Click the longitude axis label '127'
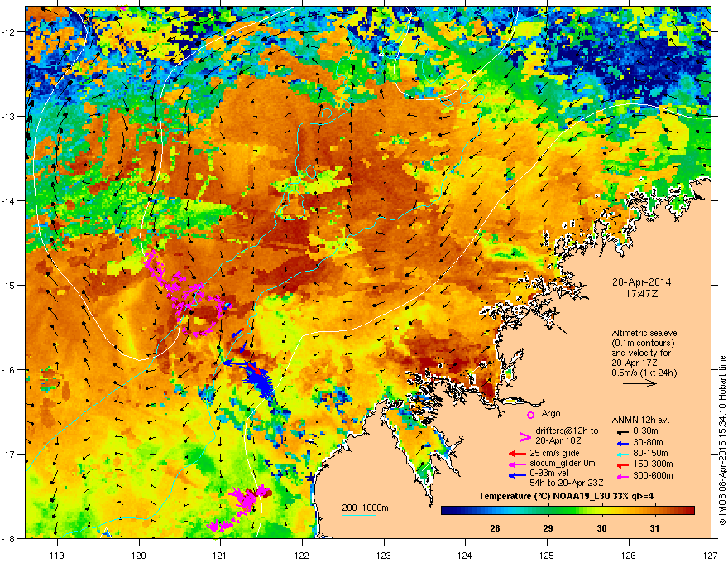This screenshot has height=563, width=728. [x=711, y=555]
